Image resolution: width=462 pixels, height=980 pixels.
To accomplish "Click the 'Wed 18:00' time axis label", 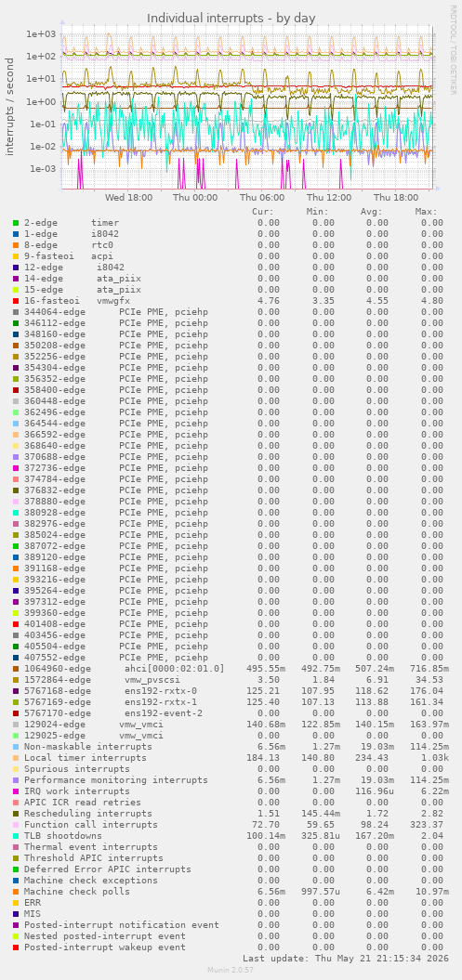I will (129, 198).
